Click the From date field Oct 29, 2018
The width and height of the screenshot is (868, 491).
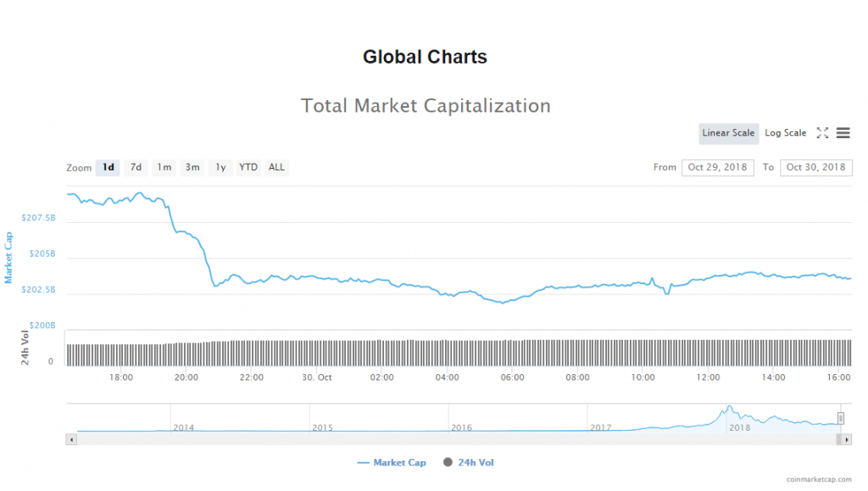click(x=717, y=167)
